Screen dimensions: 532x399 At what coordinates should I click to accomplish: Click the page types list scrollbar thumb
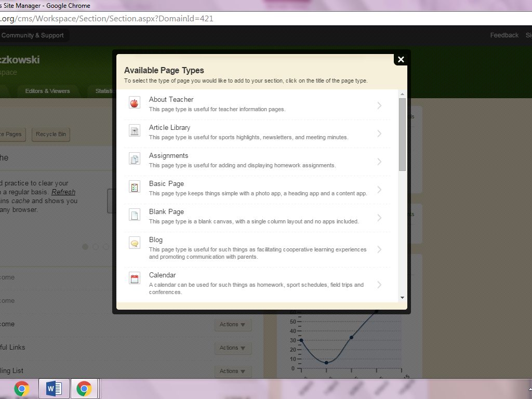[402, 134]
